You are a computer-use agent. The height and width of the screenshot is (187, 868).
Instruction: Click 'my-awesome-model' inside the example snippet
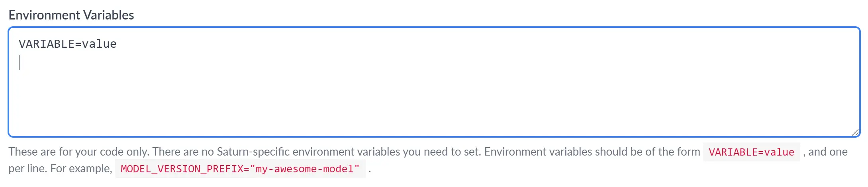[x=304, y=169]
